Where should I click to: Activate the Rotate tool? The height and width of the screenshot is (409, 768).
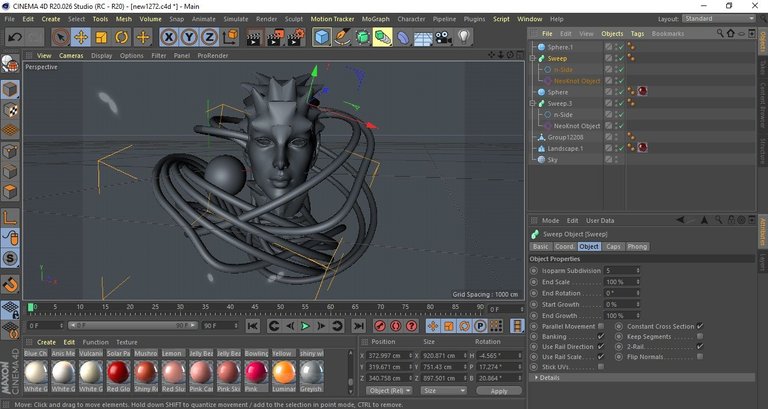click(x=121, y=37)
